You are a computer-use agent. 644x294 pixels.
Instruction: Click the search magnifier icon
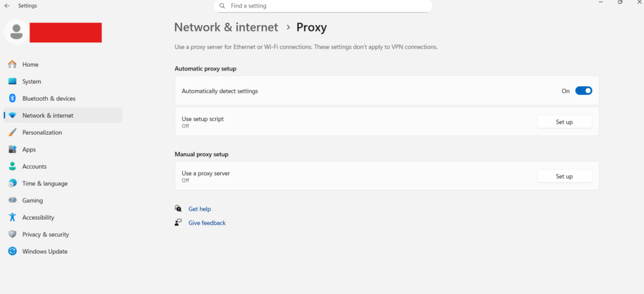[x=222, y=6]
